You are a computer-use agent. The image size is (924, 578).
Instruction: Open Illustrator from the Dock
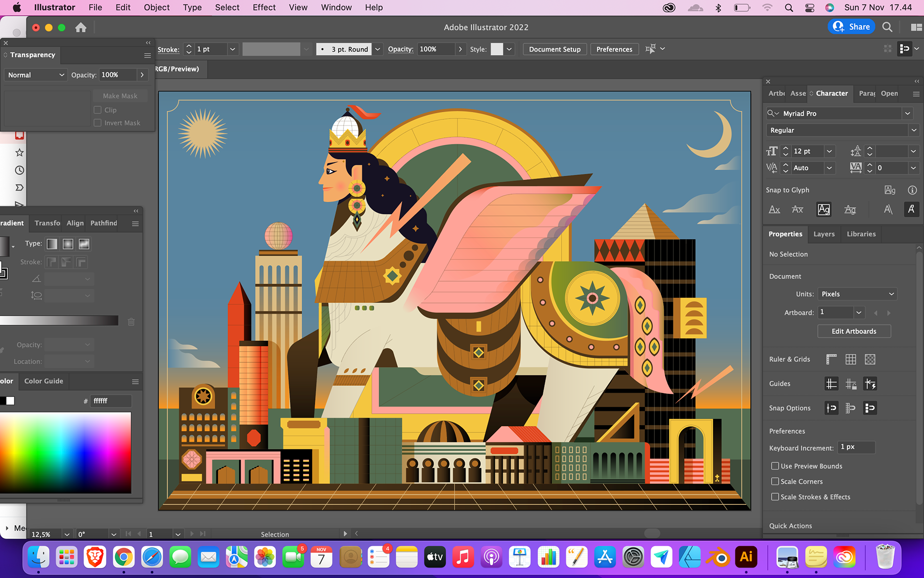point(746,557)
